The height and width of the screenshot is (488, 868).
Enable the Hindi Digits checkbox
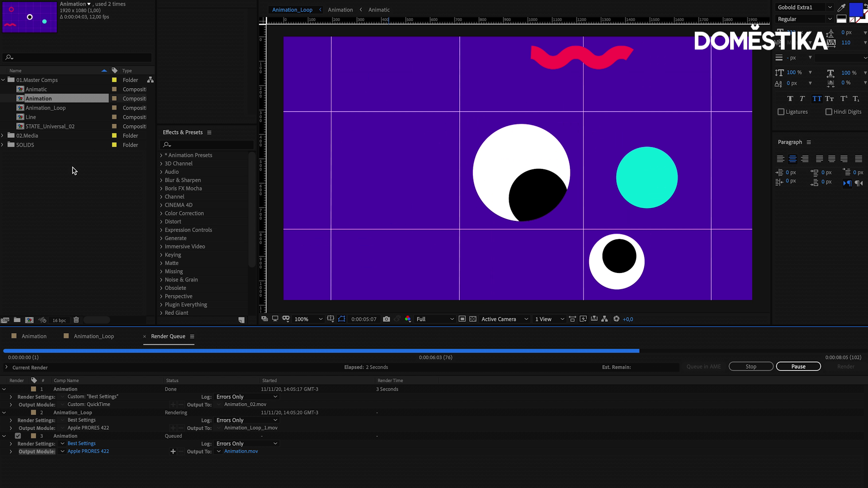click(x=829, y=112)
